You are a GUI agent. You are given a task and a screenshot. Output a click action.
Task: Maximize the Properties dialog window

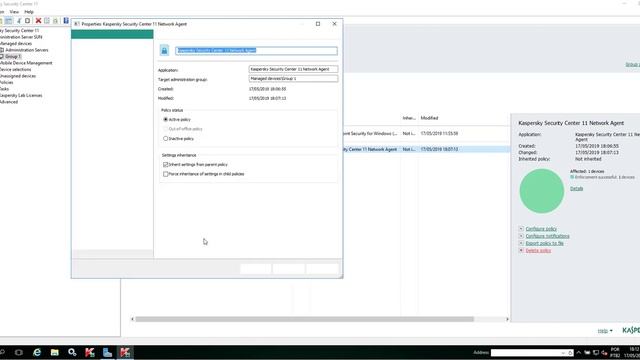click(x=318, y=24)
